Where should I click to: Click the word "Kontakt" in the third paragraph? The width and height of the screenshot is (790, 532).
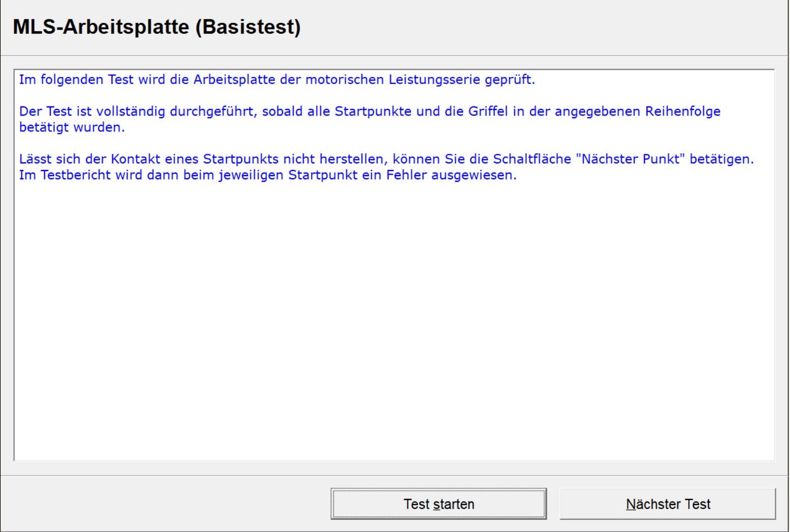135,159
